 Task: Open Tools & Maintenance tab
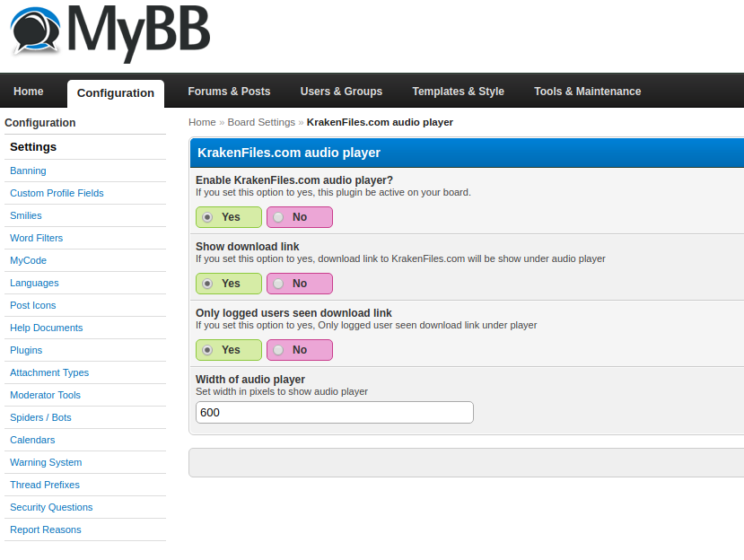click(x=588, y=92)
